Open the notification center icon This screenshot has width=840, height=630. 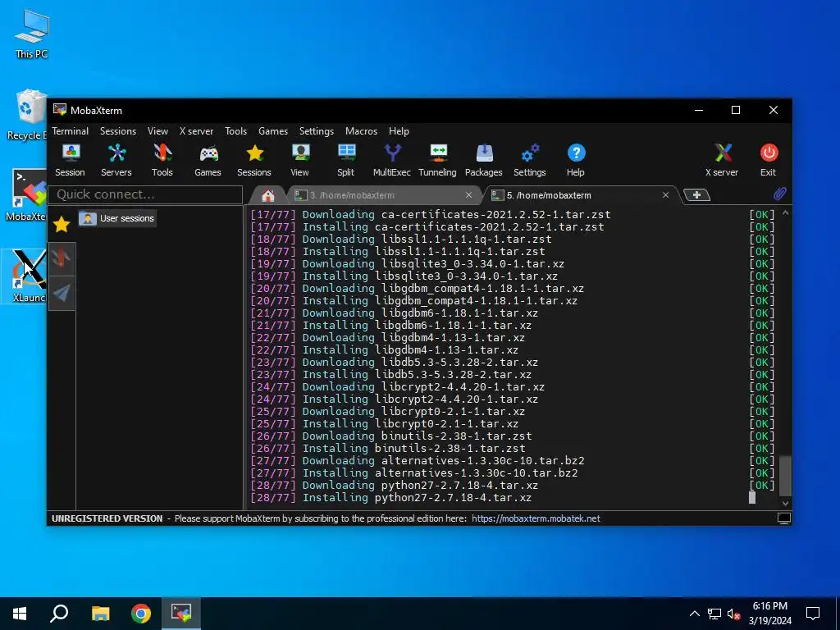pos(813,614)
